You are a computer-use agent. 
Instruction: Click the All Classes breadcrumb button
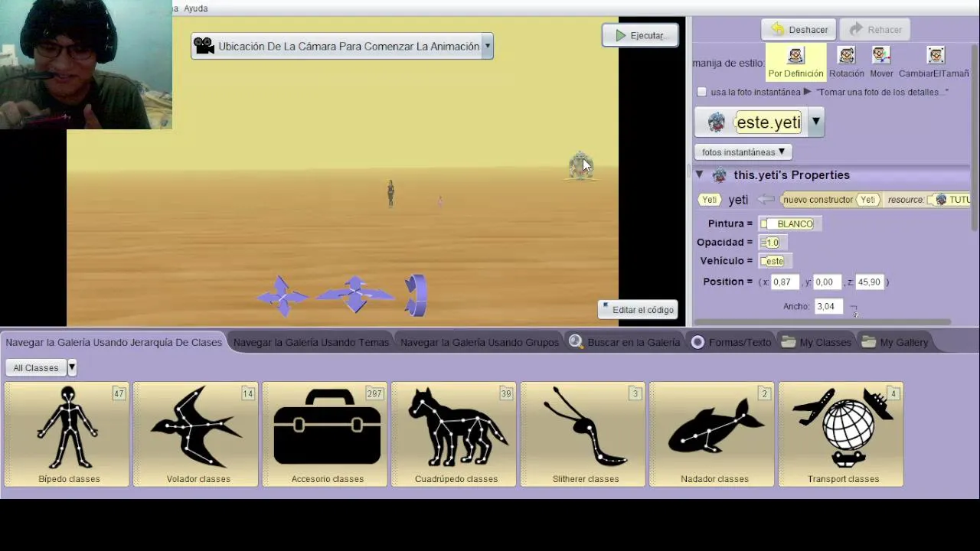(35, 368)
